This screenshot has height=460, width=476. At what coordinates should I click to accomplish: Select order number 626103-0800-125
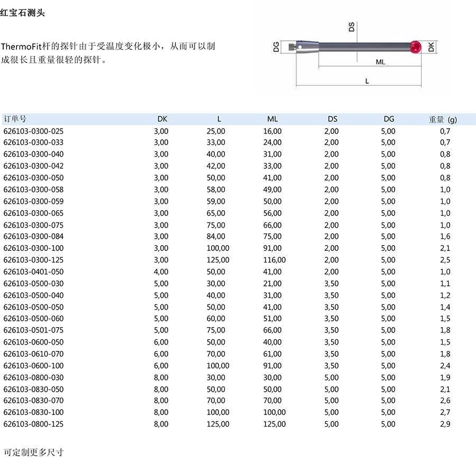[x=33, y=424]
